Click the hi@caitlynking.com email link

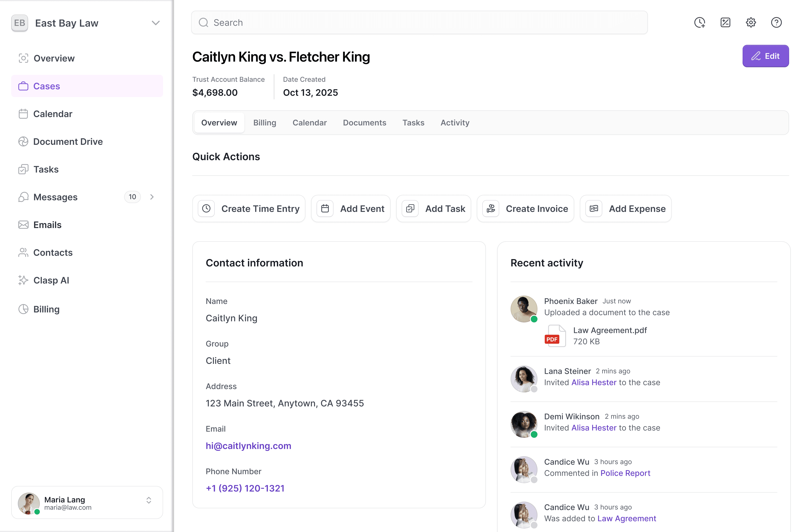pyautogui.click(x=248, y=446)
